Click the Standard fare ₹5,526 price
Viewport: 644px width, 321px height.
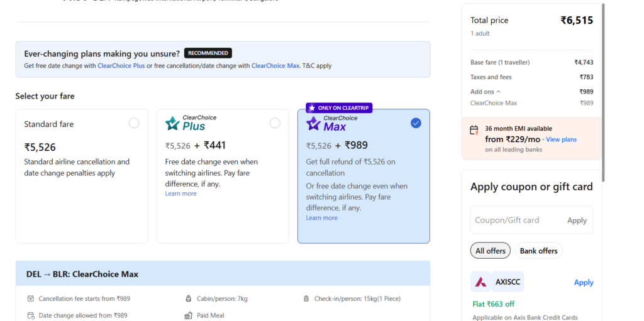tap(40, 147)
